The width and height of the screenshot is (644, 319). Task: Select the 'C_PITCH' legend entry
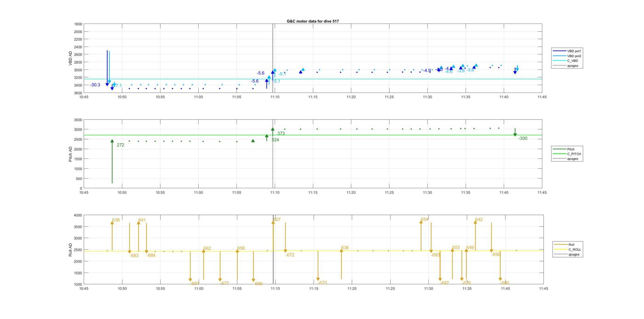(567, 154)
